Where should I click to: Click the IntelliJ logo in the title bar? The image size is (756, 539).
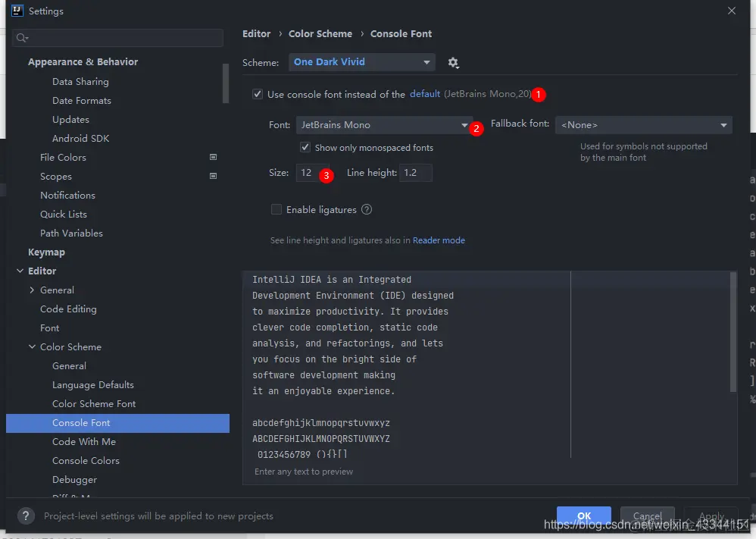[x=17, y=11]
